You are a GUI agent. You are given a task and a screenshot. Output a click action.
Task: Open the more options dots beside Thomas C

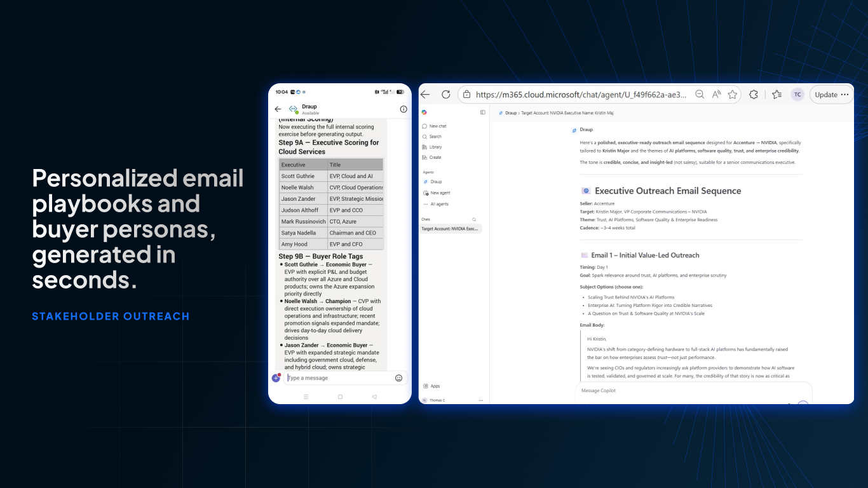(x=481, y=400)
